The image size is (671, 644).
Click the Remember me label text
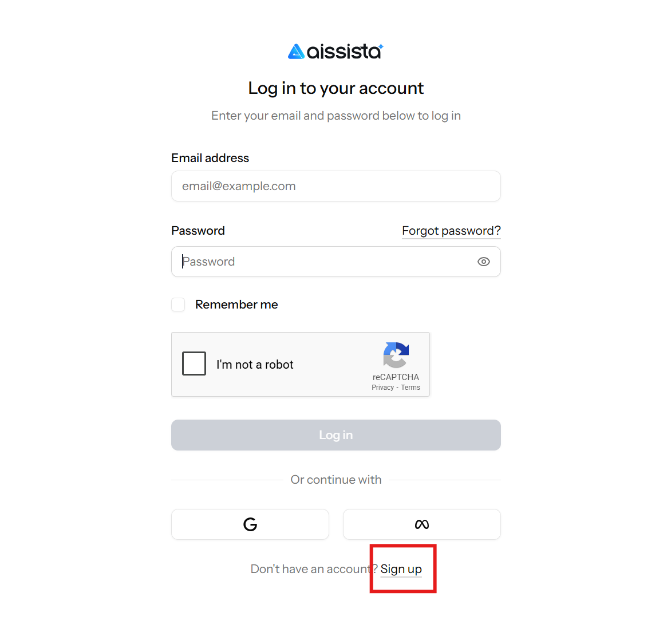click(x=236, y=305)
